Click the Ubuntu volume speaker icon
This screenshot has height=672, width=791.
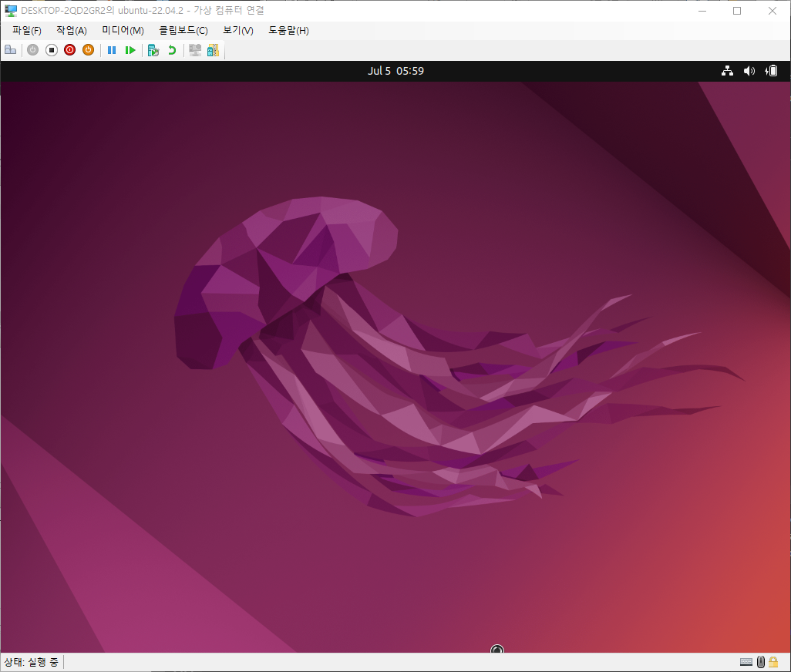[x=749, y=71]
